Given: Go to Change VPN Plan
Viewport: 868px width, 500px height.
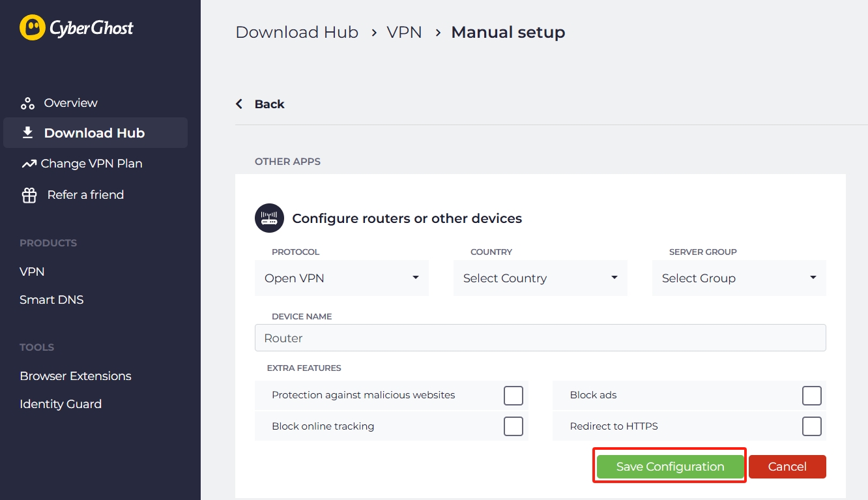Looking at the screenshot, I should pyautogui.click(x=91, y=164).
